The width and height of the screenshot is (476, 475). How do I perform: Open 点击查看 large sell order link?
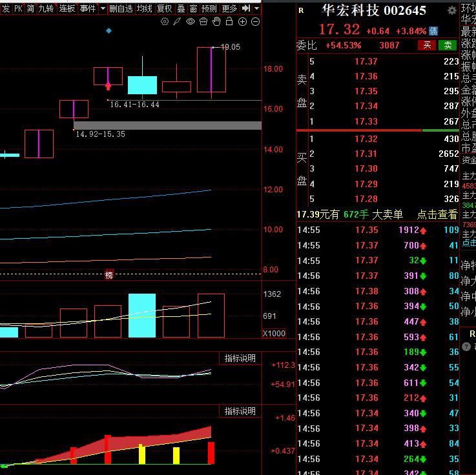point(437,214)
